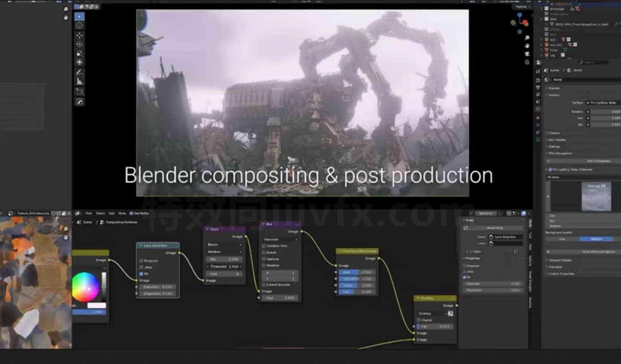The image size is (621, 364).
Task: Select the Transform tool in viewport toolbar
Action: pos(79,62)
